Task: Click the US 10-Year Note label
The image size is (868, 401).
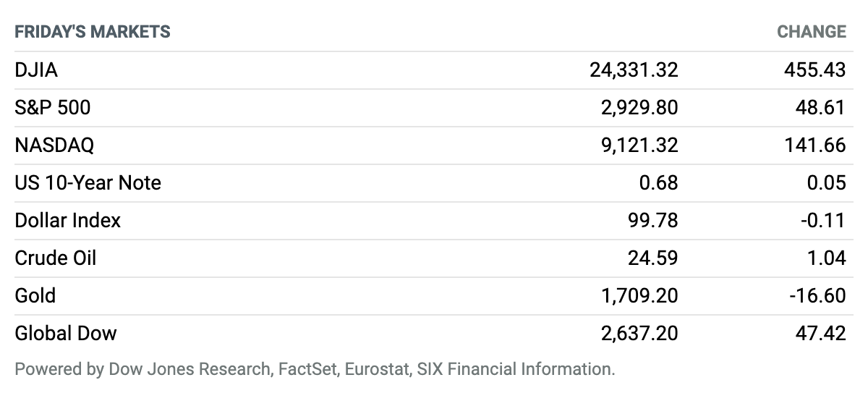Action: (88, 183)
